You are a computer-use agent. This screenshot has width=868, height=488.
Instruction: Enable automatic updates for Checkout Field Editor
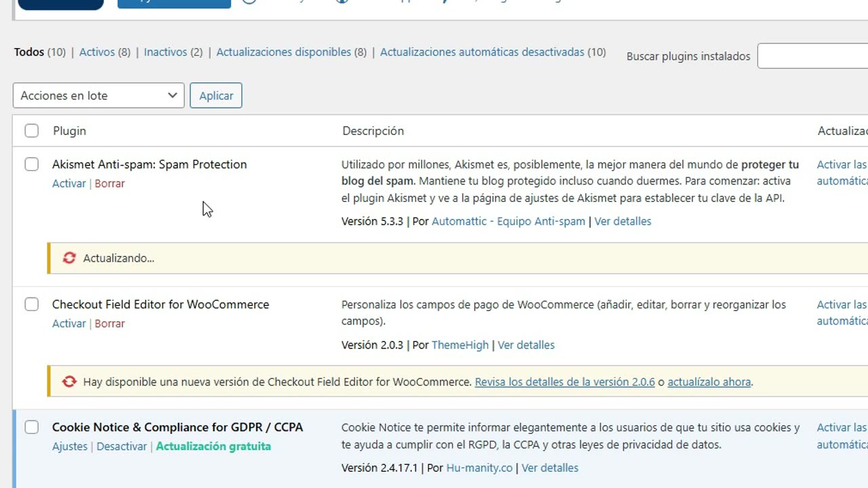(x=842, y=313)
